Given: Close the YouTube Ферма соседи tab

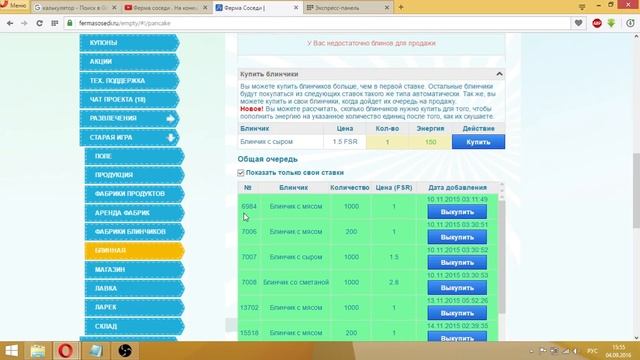Looking at the screenshot, I should point(205,8).
